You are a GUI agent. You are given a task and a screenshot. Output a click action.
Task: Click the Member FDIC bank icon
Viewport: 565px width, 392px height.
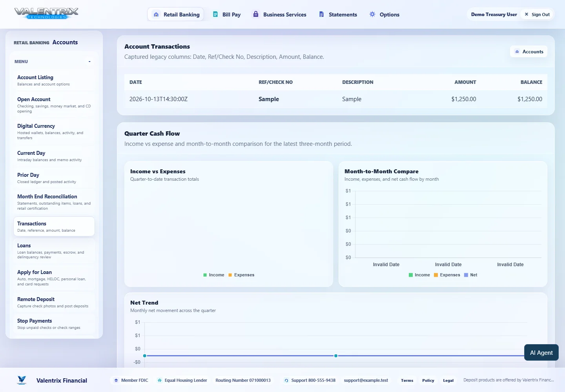[x=116, y=380]
